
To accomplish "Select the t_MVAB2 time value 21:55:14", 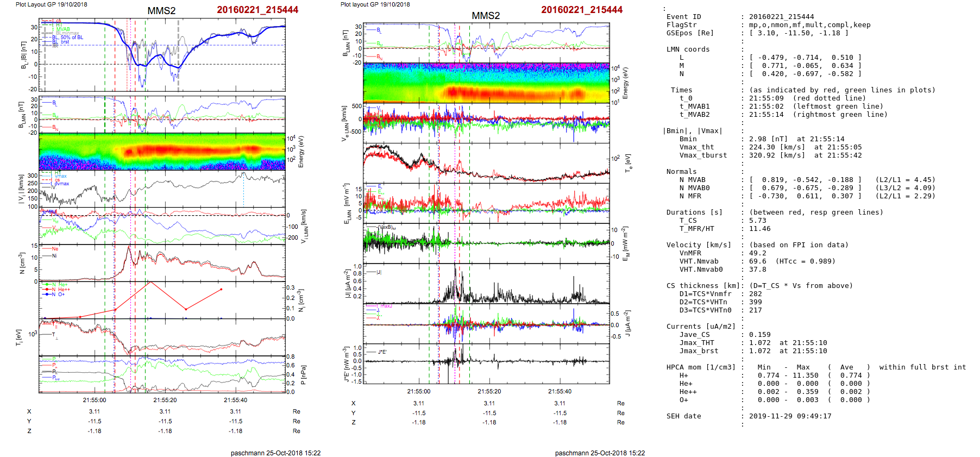I will (x=767, y=115).
